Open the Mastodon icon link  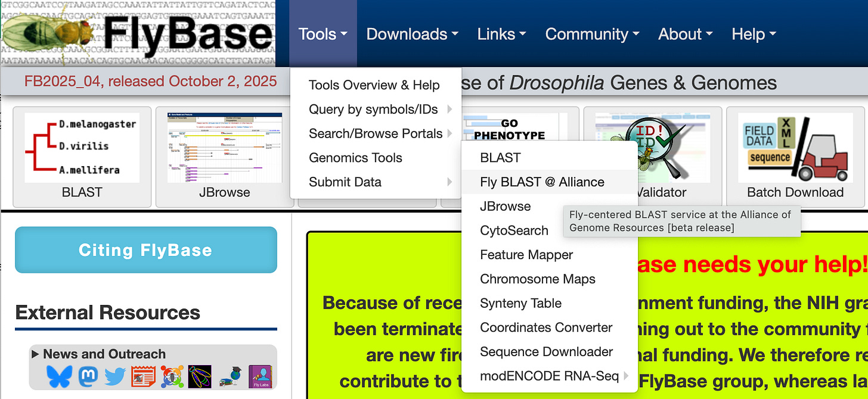(88, 376)
